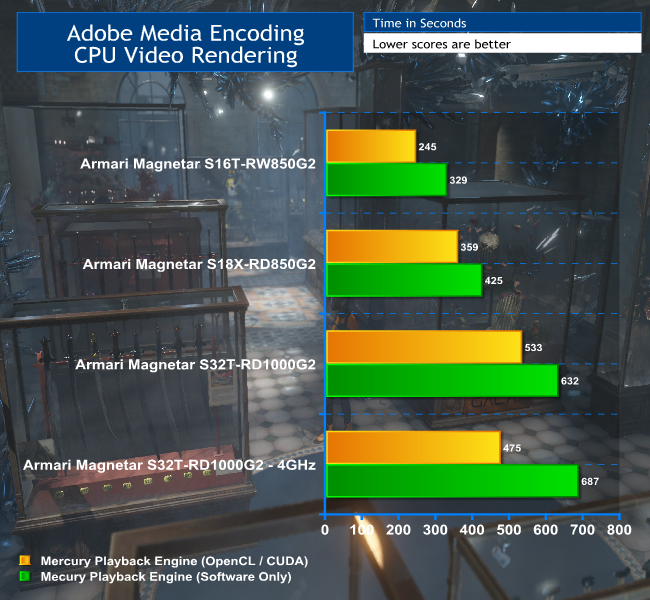Click the x-axis tick label 700
650x600 pixels.
(x=583, y=530)
